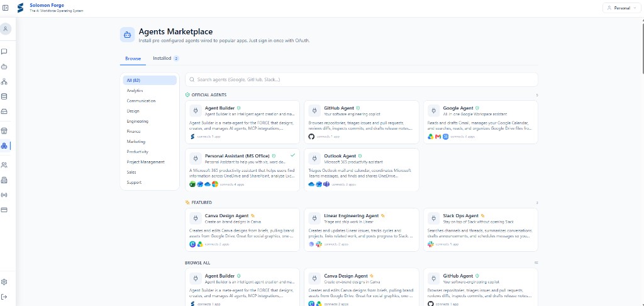The width and height of the screenshot is (644, 306).
Task: Open Personal Assistant (MS Office) card title
Action: [x=237, y=156]
